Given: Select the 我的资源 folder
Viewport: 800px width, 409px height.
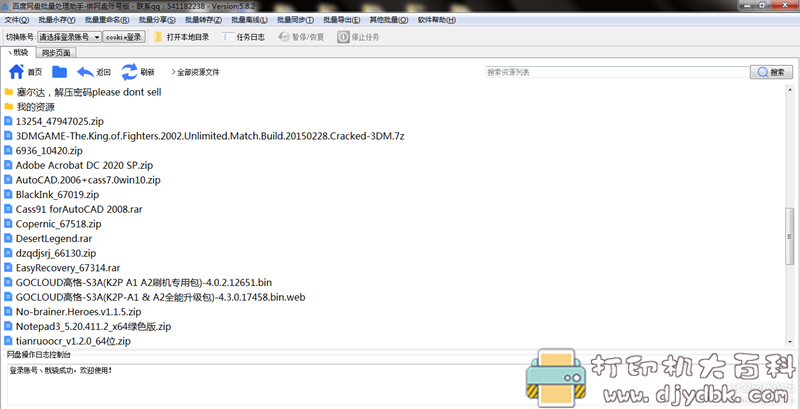Looking at the screenshot, I should (35, 107).
